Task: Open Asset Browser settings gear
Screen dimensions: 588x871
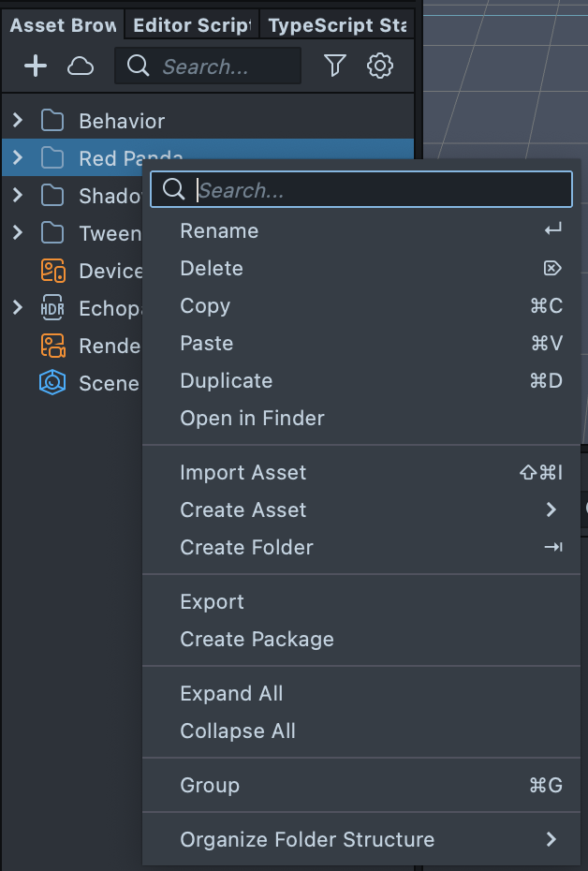Action: tap(379, 66)
